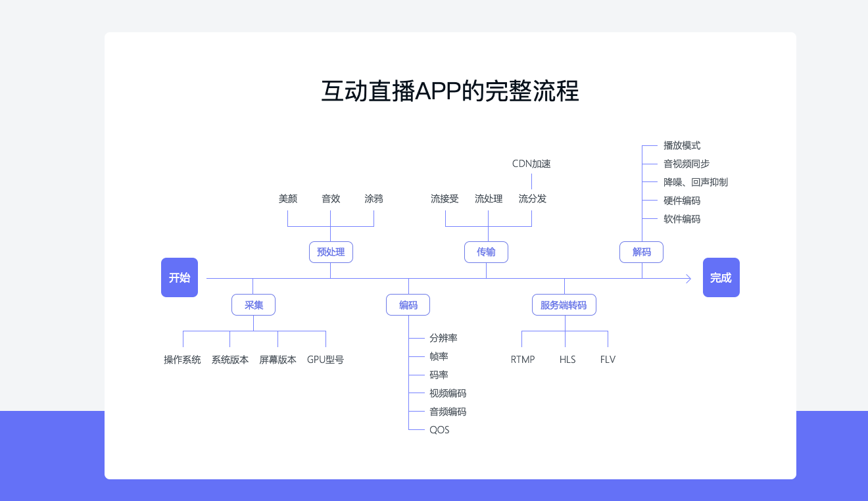This screenshot has height=501, width=868.
Task: Click the CDN加速 label
Action: click(x=531, y=164)
